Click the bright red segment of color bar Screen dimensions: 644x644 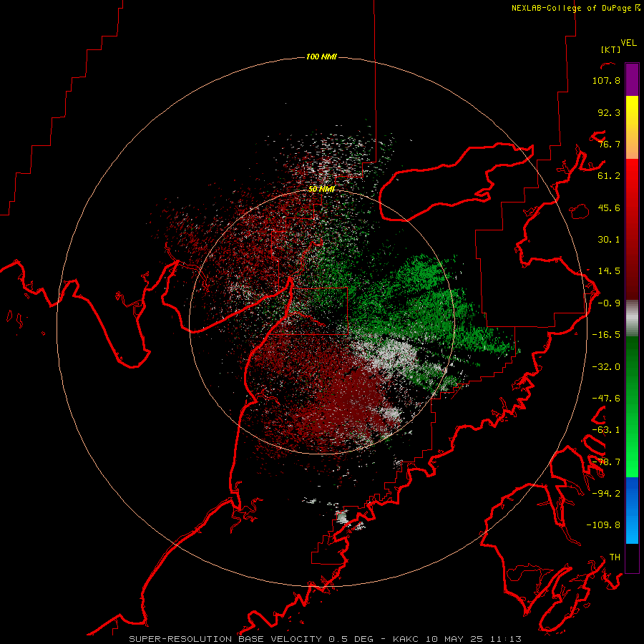pos(632,181)
